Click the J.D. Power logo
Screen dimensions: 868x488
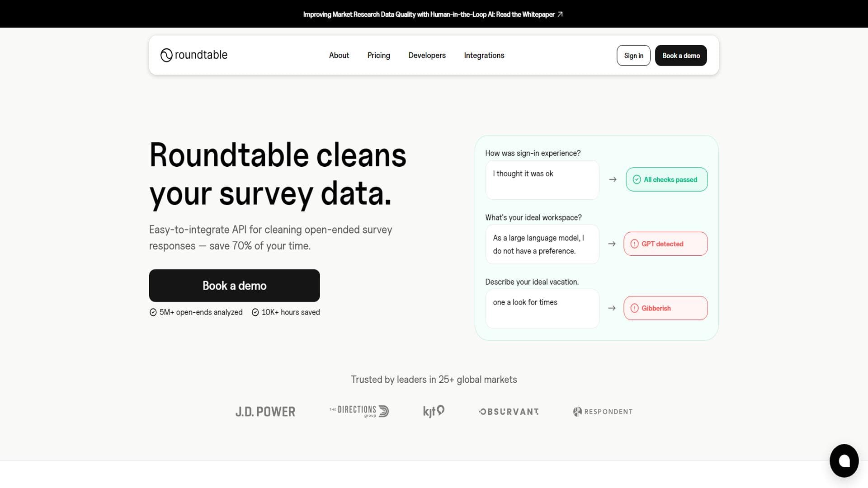click(265, 412)
